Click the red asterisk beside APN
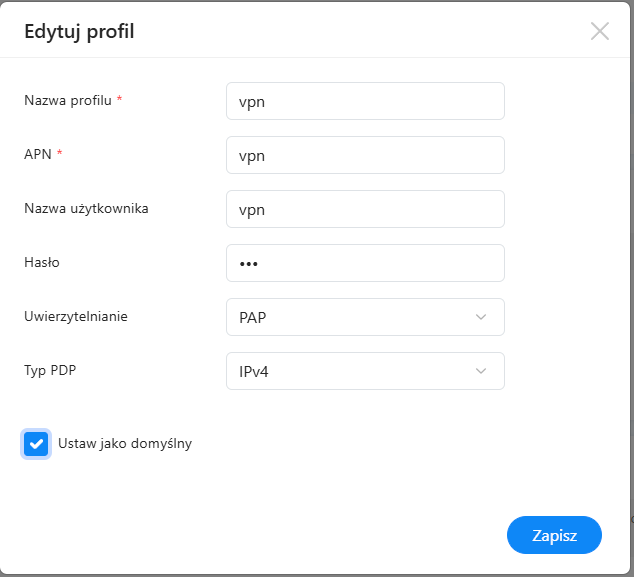The image size is (634, 577). point(60,154)
